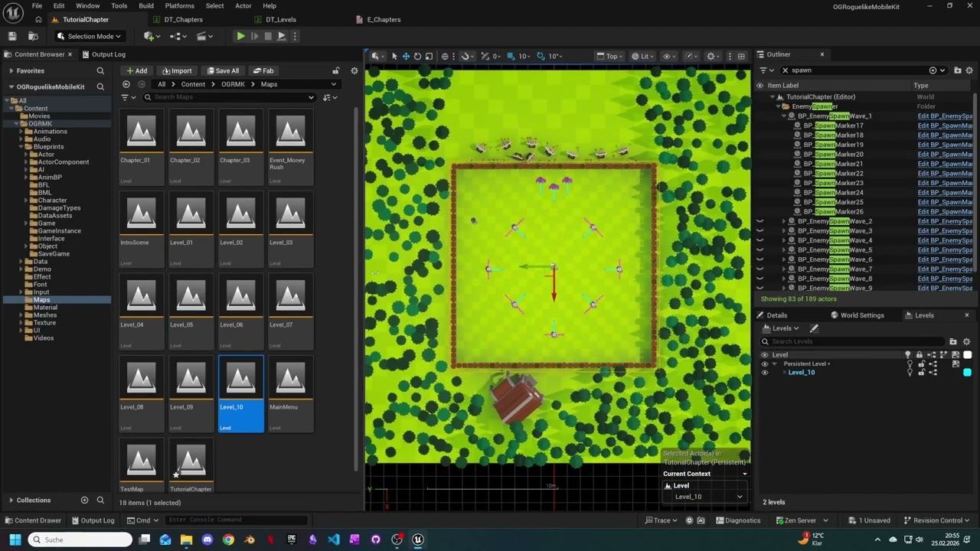Click the white color swatch in Level header
980x551 pixels.
click(967, 354)
